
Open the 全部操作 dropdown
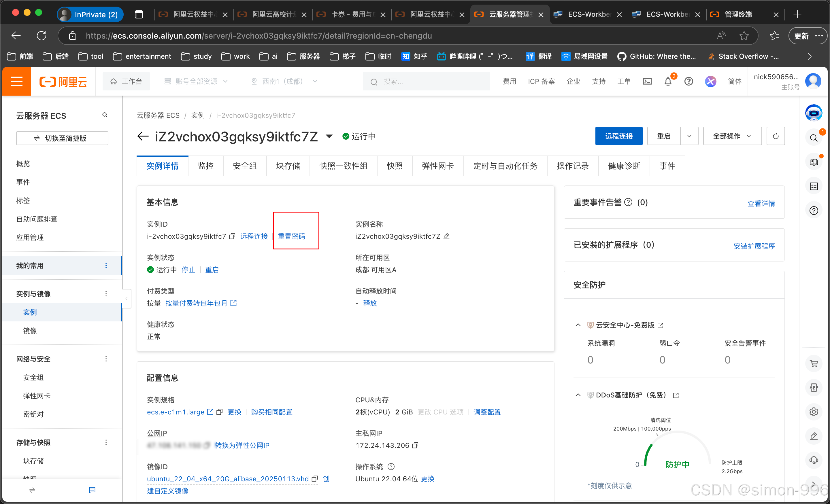pyautogui.click(x=732, y=136)
